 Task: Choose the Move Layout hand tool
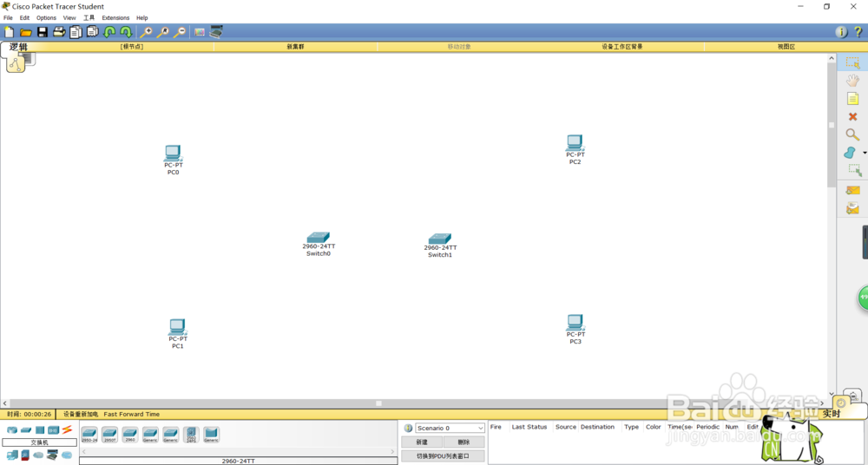pyautogui.click(x=852, y=81)
